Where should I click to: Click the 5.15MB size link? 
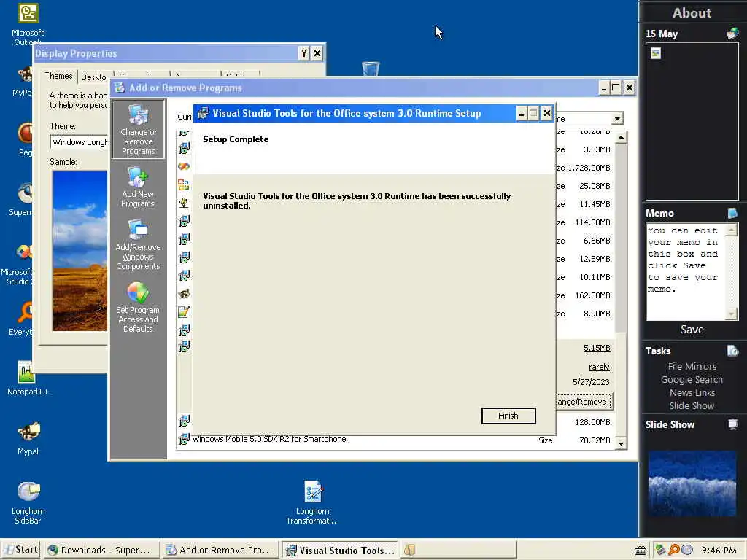(597, 348)
